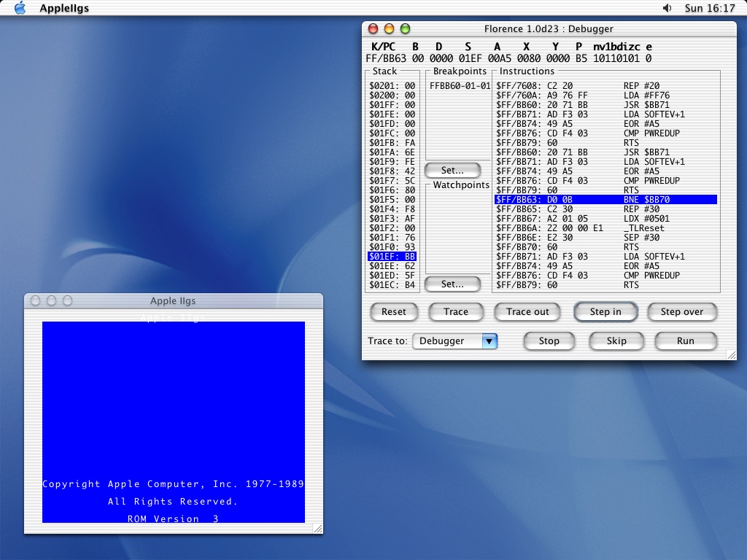This screenshot has width=747, height=560.
Task: Select stack row $01F1: 76
Action: pyautogui.click(x=392, y=238)
